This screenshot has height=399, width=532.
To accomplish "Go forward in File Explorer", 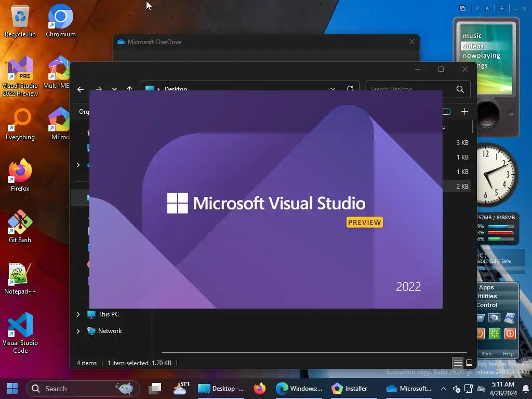I will coord(99,88).
